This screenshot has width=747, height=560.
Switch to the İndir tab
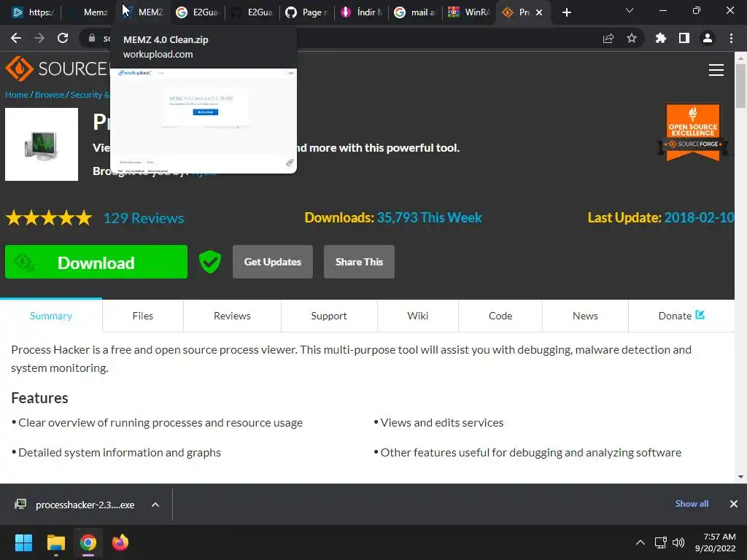coord(361,12)
